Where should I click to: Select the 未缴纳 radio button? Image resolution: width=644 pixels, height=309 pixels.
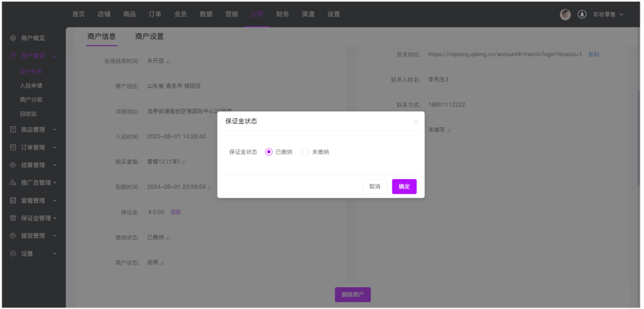tap(305, 152)
